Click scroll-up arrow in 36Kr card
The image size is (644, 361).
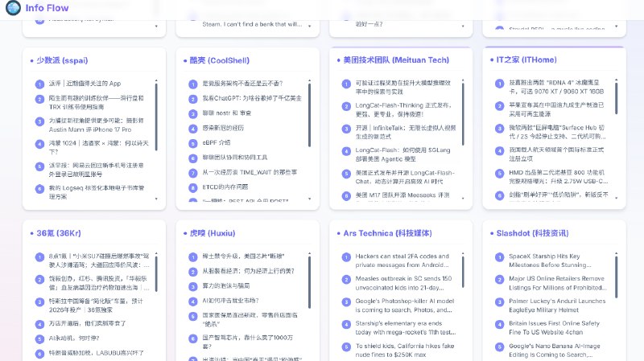tap(156, 253)
